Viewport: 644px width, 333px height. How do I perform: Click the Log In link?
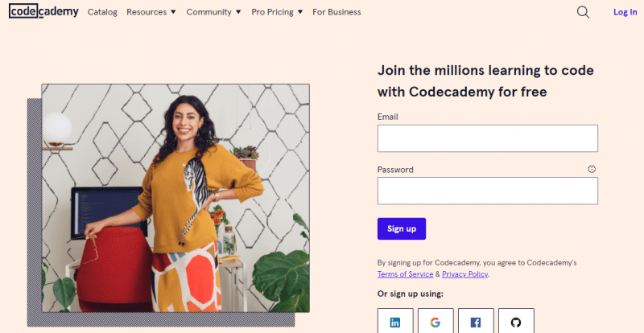pyautogui.click(x=625, y=12)
